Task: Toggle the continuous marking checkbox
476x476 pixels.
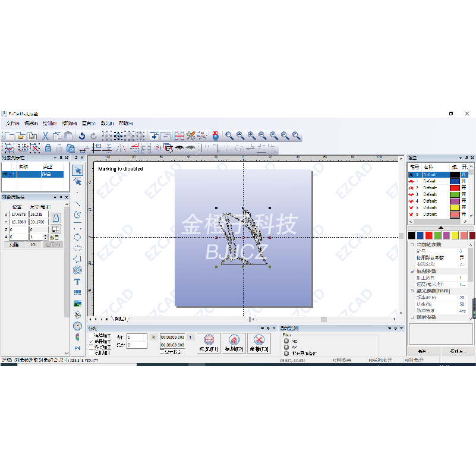Action: click(x=91, y=336)
